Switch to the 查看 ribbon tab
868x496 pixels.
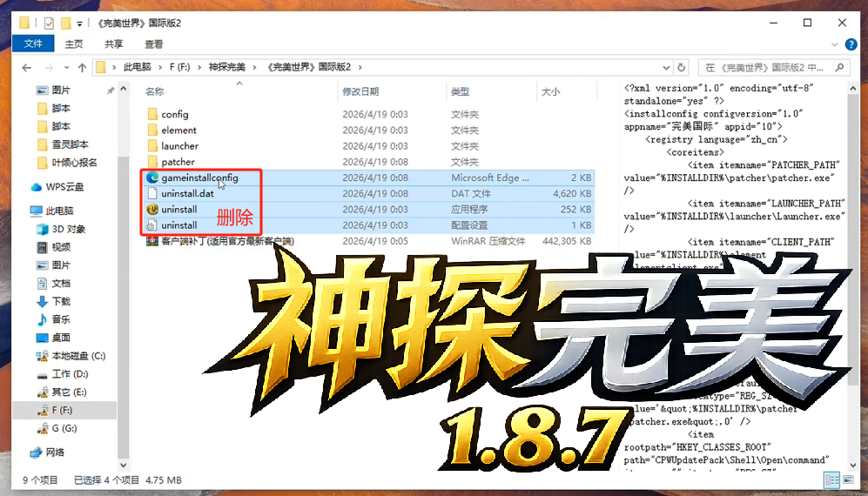point(153,44)
